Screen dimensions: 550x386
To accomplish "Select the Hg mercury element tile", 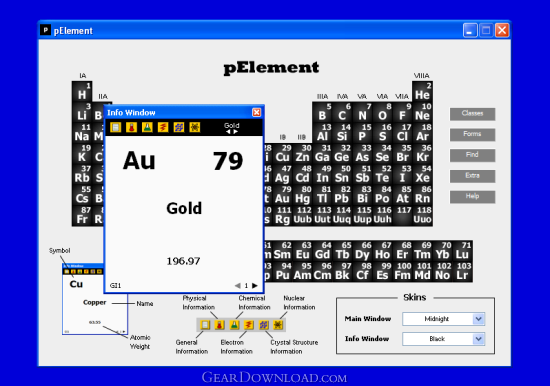I will tap(302, 195).
